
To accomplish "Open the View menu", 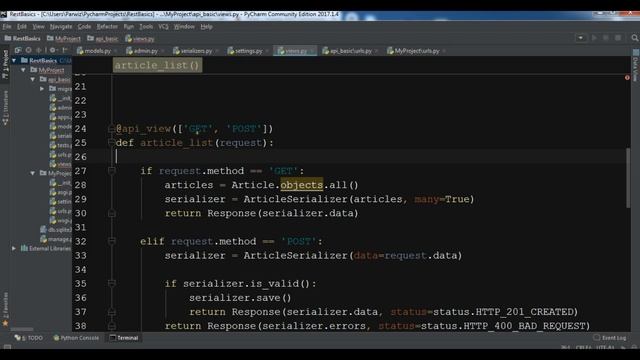I will [38, 27].
